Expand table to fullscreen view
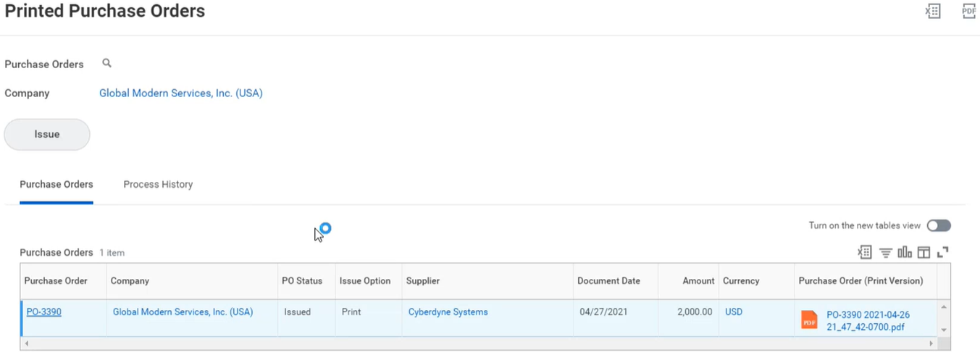This screenshot has width=980, height=355. click(x=942, y=252)
